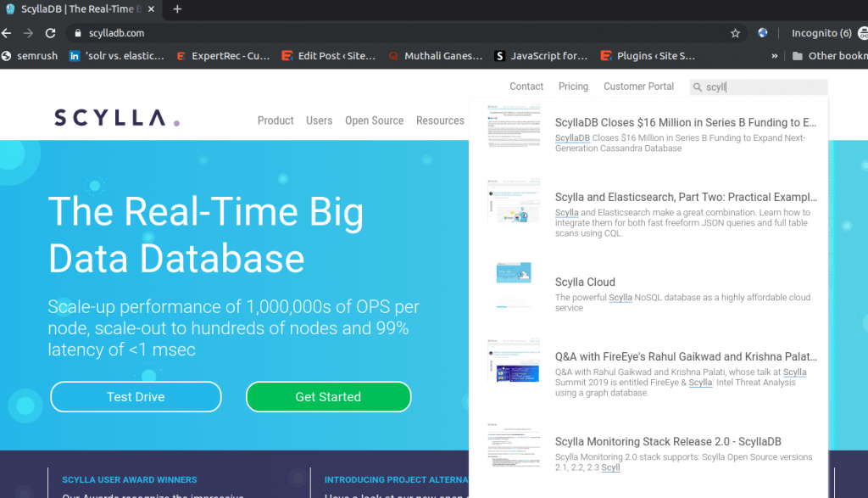Reload the page with refresh icon
The height and width of the screenshot is (498, 868).
tap(50, 33)
